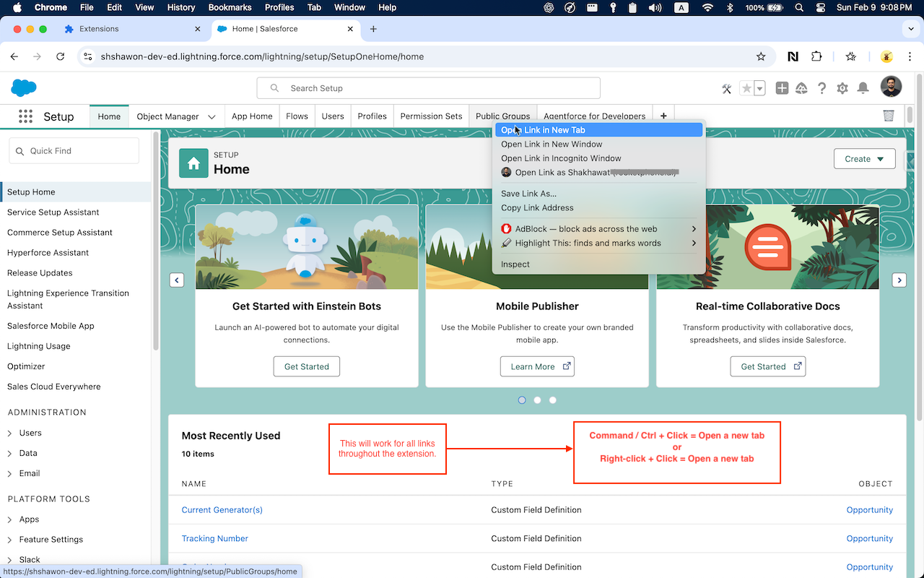Open the Notion extension icon
Viewport: 924px width, 578px height.
coord(793,56)
